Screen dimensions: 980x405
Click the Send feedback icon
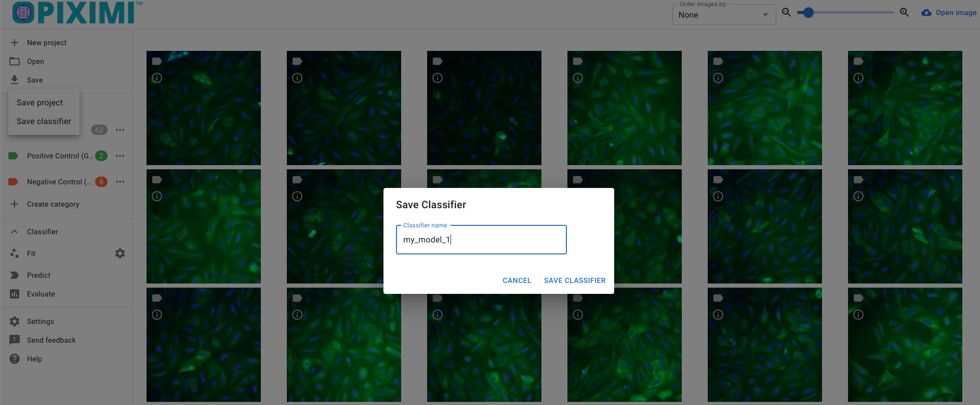pyautogui.click(x=15, y=340)
